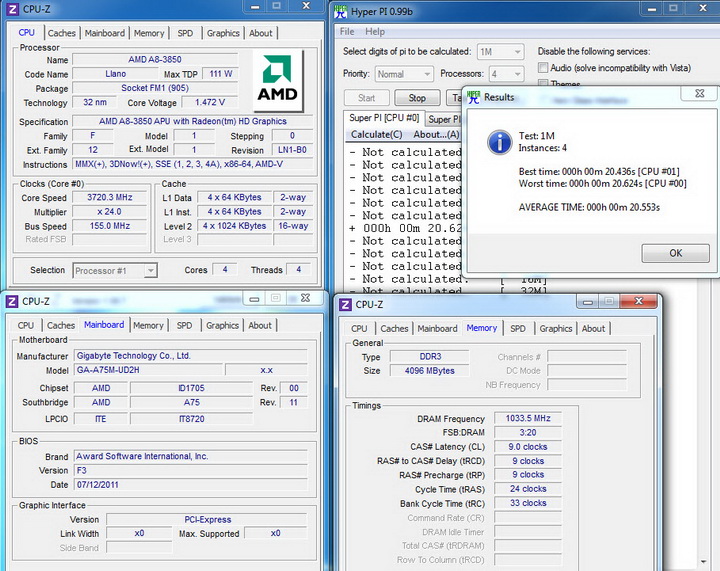
Task: Click the scrollbar down arrow of the Hyper PI window
Action: coord(703,561)
